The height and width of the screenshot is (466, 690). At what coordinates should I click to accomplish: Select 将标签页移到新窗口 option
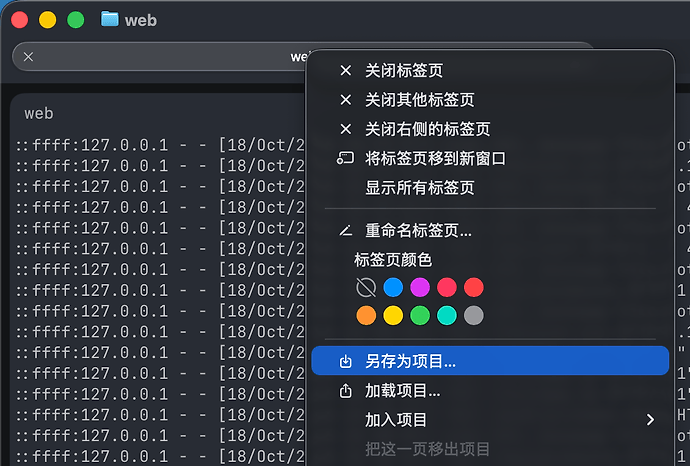[x=490, y=158]
